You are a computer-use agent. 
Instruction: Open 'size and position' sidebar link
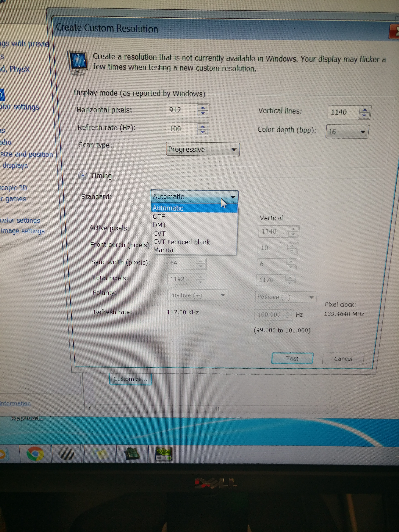click(x=26, y=154)
